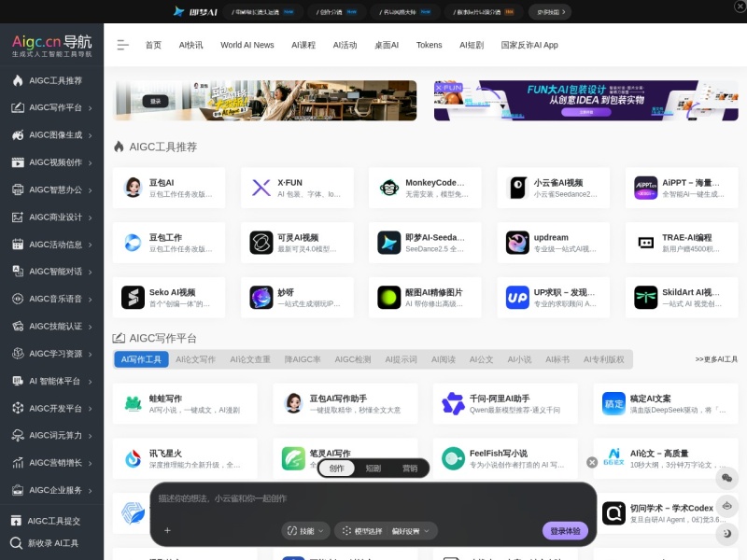Select the 创作 mode toggle
This screenshot has height=560, width=747.
pyautogui.click(x=336, y=469)
